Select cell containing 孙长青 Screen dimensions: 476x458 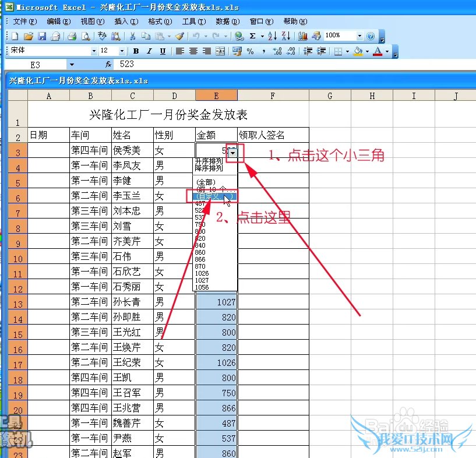coord(132,302)
